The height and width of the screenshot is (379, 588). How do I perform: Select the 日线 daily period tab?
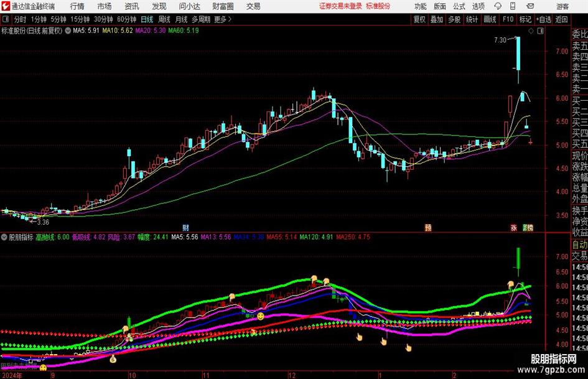point(147,19)
